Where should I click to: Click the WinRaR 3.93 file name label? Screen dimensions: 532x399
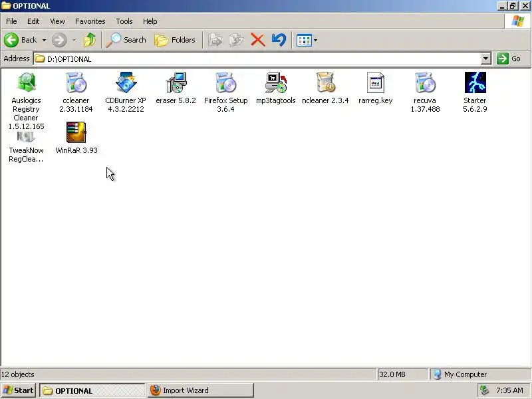(76, 150)
